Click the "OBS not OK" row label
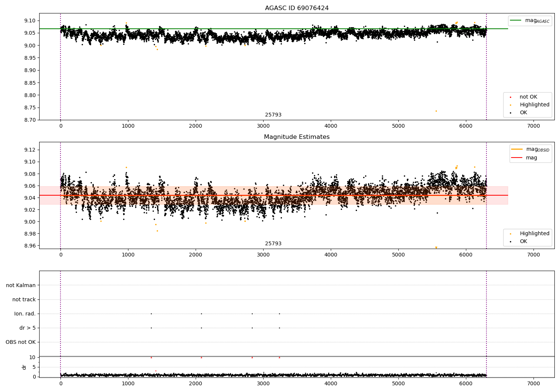 coord(21,342)
